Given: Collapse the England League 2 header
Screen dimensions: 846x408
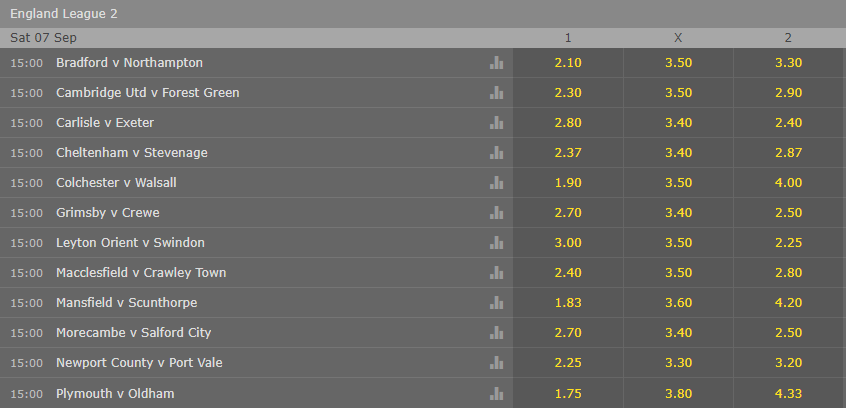Looking at the screenshot, I should pyautogui.click(x=423, y=14).
